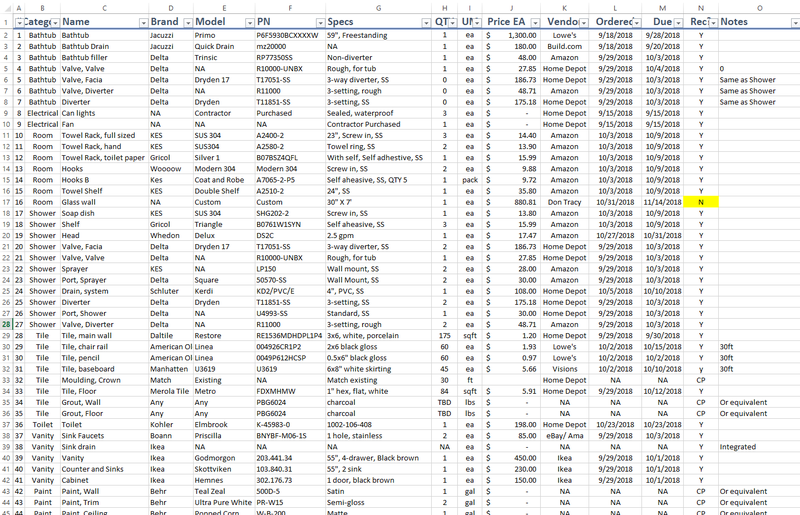This screenshot has width=800, height=515.
Task: Open the Due column filter dropdown
Action: coord(678,22)
